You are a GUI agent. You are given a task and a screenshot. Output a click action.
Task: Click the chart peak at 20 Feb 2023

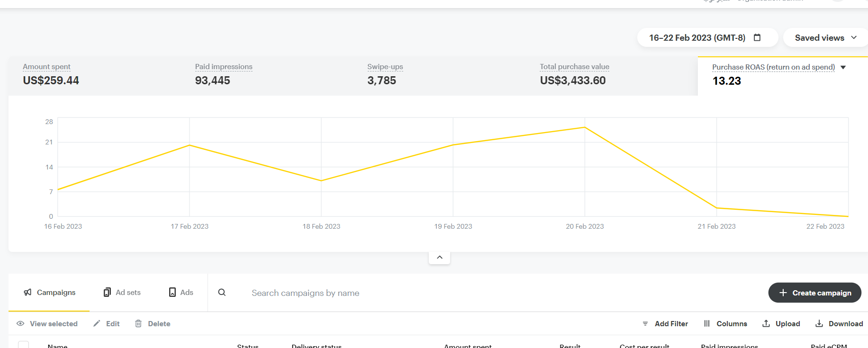(x=585, y=127)
